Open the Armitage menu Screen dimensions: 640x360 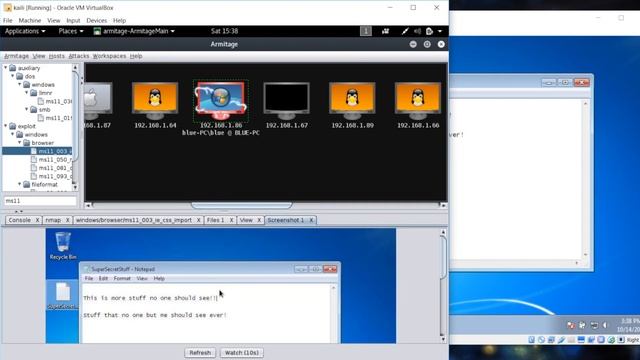coord(16,56)
